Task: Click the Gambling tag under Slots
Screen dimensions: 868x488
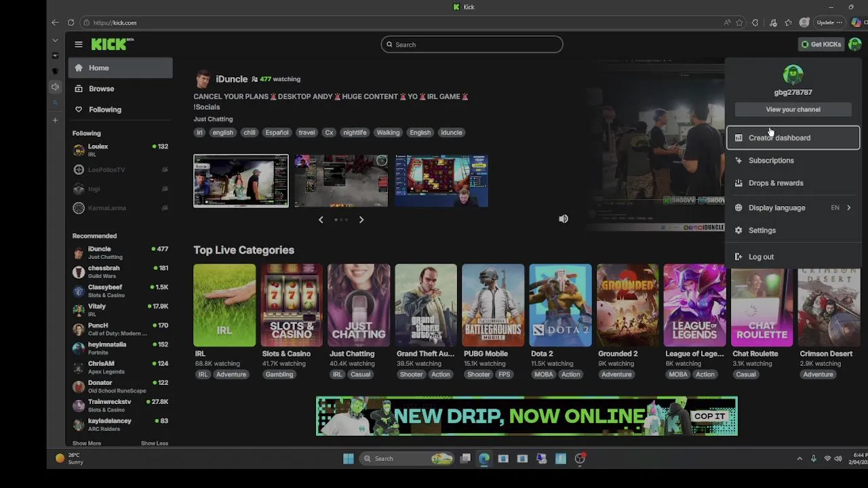Action: pos(279,375)
